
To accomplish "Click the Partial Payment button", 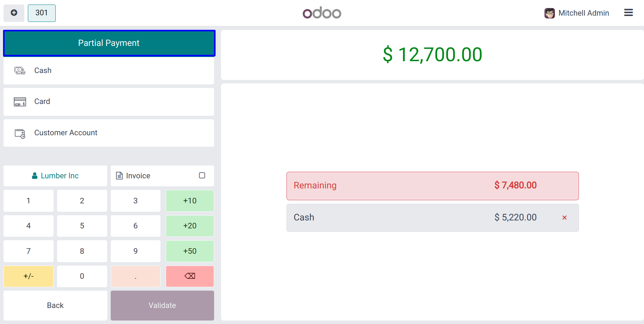I will (x=109, y=43).
